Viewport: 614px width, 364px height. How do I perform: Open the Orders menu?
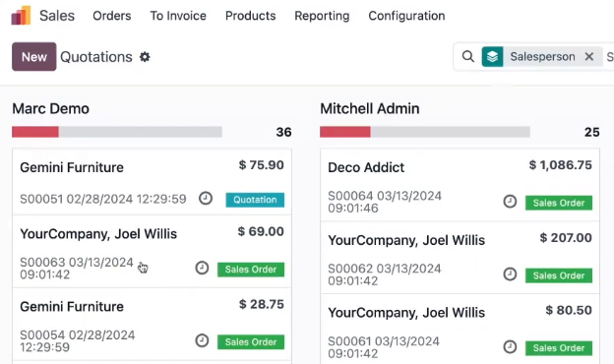[112, 16]
